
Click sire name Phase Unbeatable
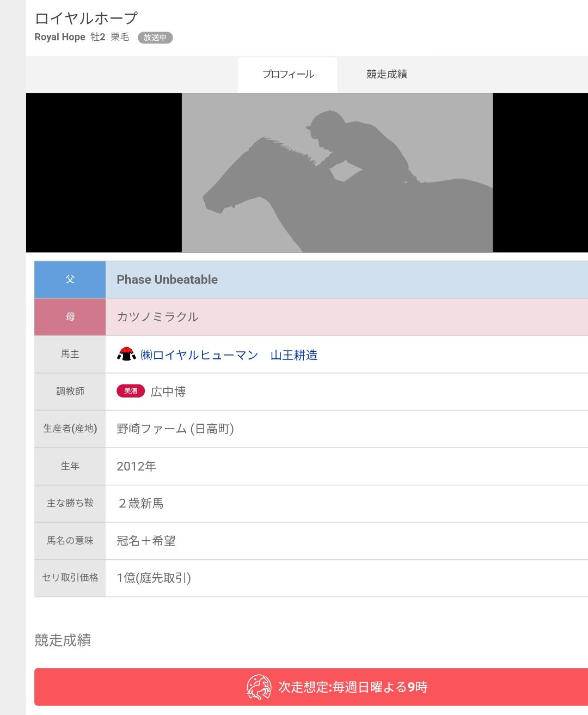point(167,279)
